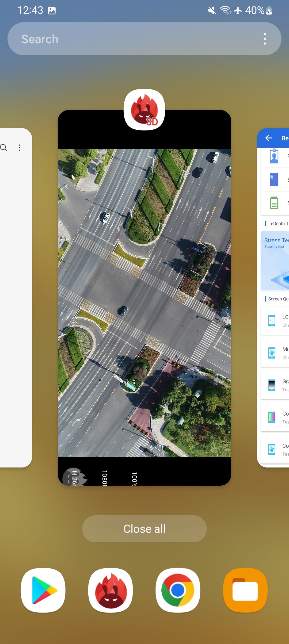Tap the In-Depth section heading in the right card
Viewport: 289px width, 644px height.
(277, 223)
